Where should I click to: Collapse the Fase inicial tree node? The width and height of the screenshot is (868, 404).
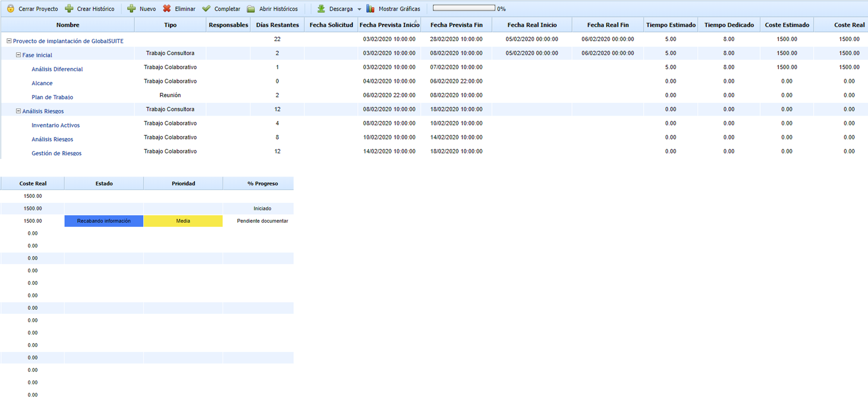[19, 55]
